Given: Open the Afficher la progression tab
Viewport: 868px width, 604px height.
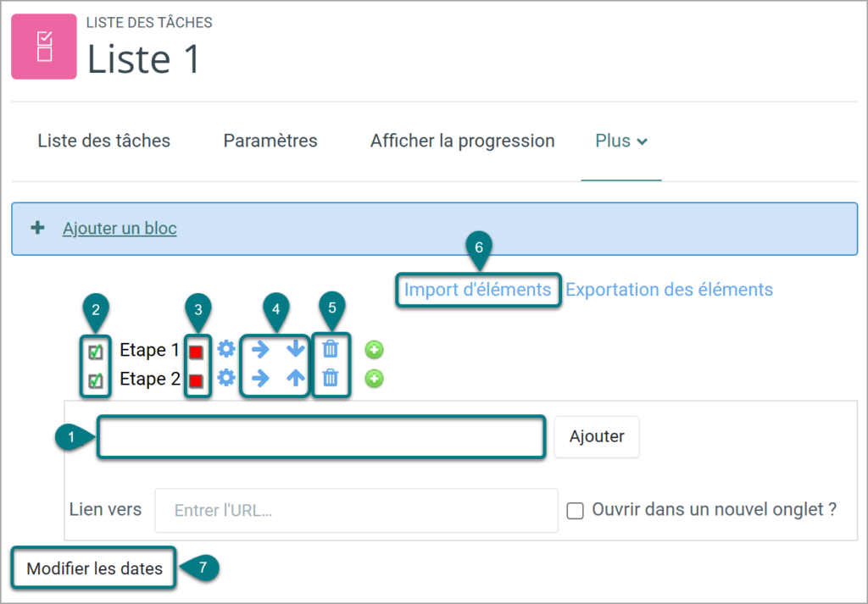Looking at the screenshot, I should (x=462, y=141).
